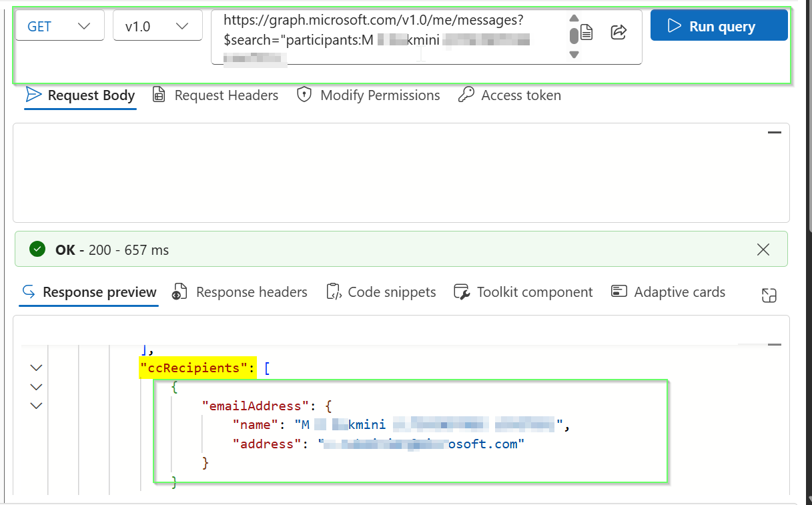Click the Request Body send icon
The height and width of the screenshot is (505, 812).
click(33, 95)
